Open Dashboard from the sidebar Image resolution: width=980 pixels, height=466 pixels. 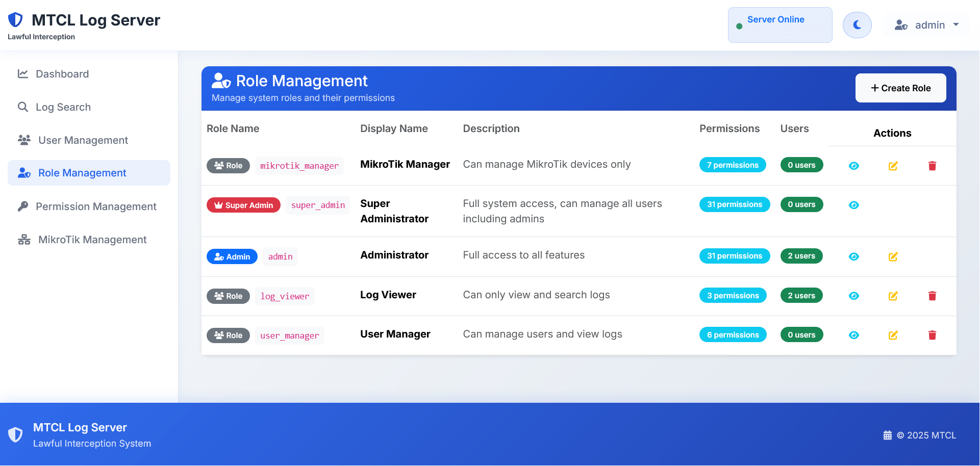tap(62, 74)
